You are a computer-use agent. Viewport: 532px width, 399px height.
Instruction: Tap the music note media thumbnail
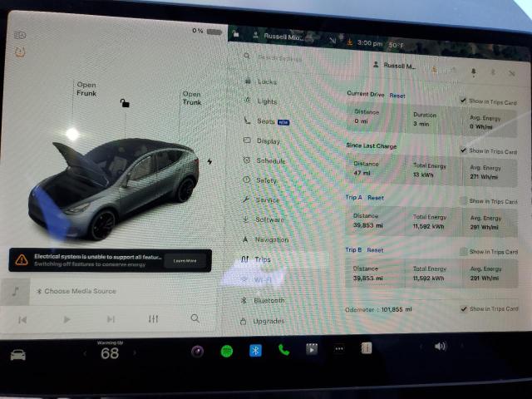15,292
